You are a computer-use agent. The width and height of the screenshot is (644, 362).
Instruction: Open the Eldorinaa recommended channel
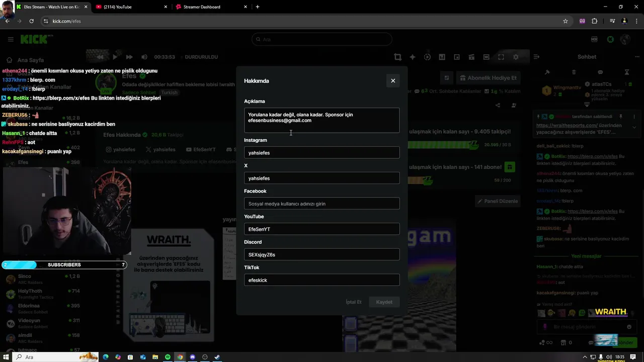point(43,308)
